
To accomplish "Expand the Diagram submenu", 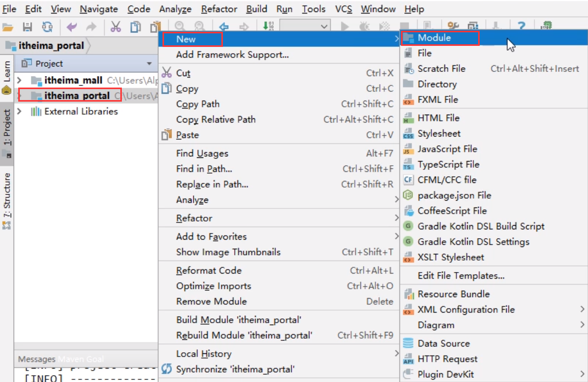I will [494, 325].
